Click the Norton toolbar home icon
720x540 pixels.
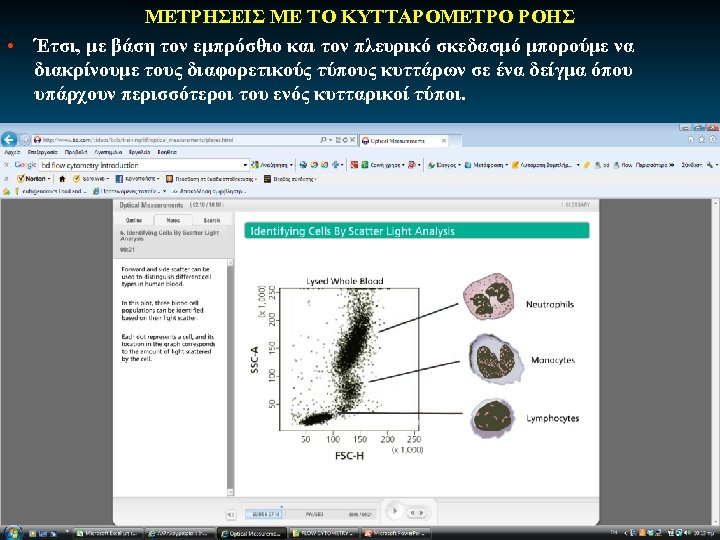coord(62,179)
